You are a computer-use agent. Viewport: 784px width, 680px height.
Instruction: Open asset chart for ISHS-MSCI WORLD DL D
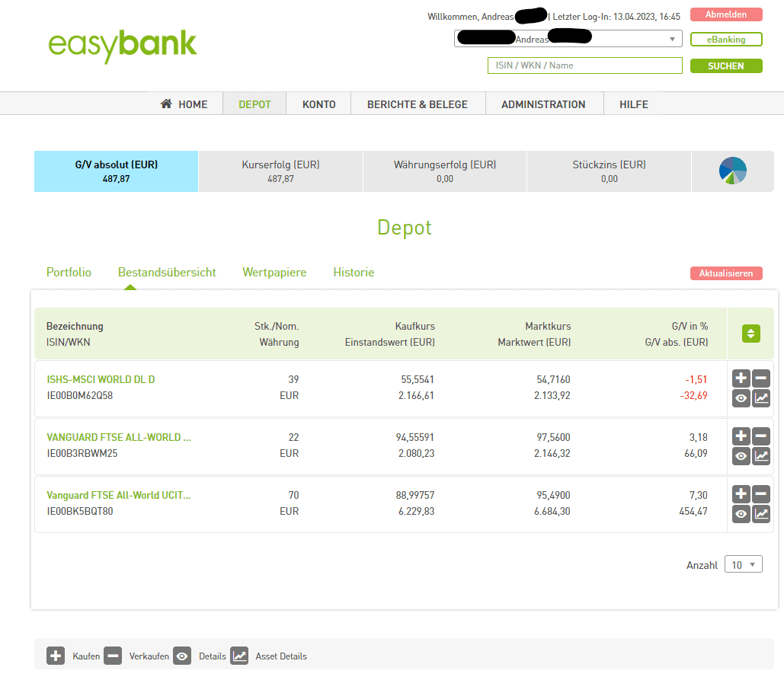761,398
